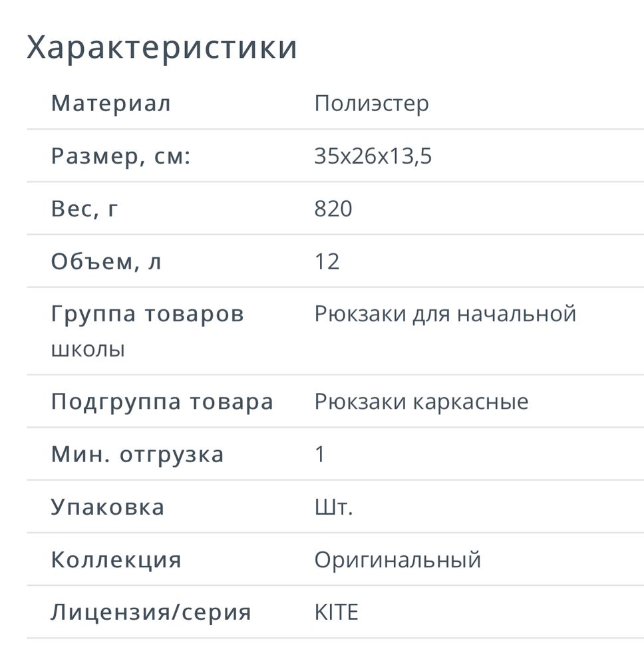Open Рюкзаки каркасные subgroup value

pyautogui.click(x=422, y=402)
